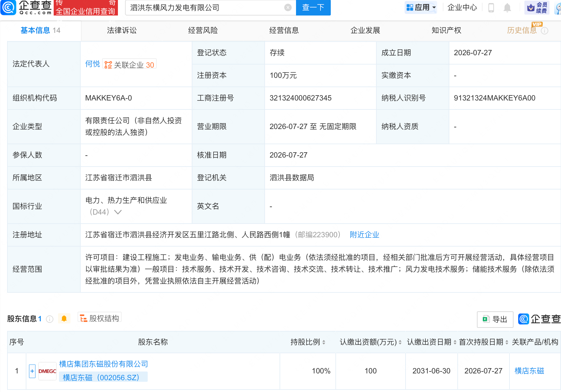Switch to the 基本信息 tab

(40, 30)
